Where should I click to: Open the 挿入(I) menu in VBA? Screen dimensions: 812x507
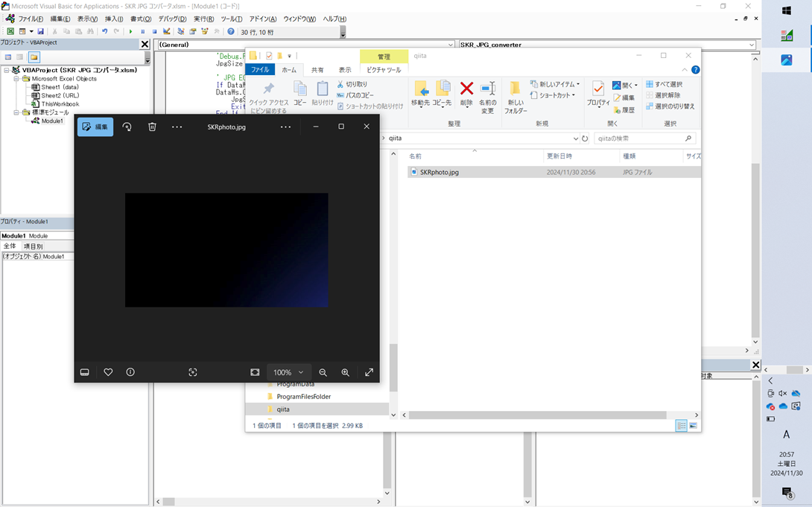point(114,19)
